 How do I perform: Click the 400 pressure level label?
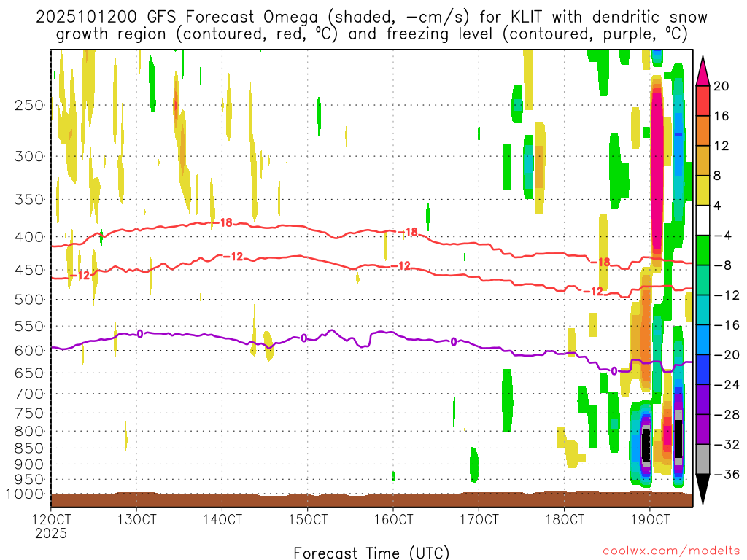click(29, 237)
